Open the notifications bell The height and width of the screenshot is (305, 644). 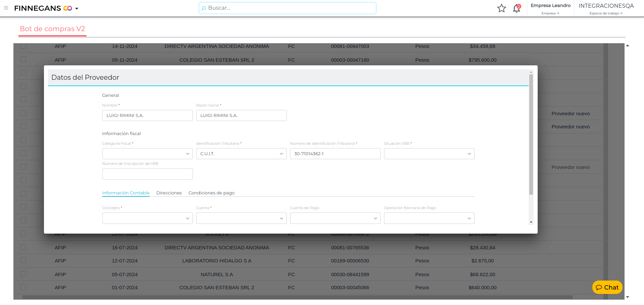(x=517, y=9)
